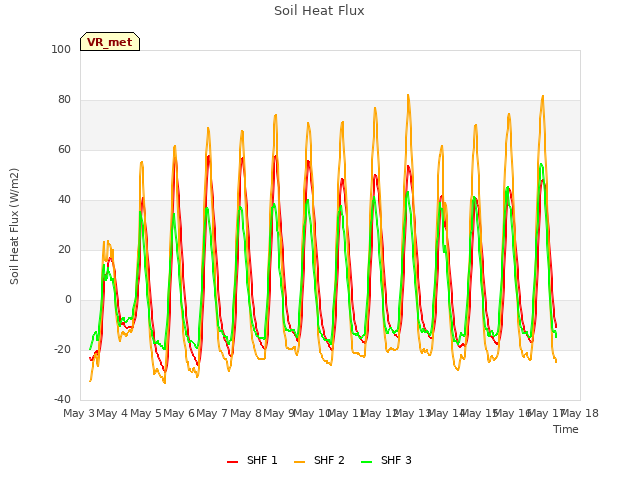This screenshot has height=480, width=640.
Task: Click the 0 y-axis label
Action: 68,300
